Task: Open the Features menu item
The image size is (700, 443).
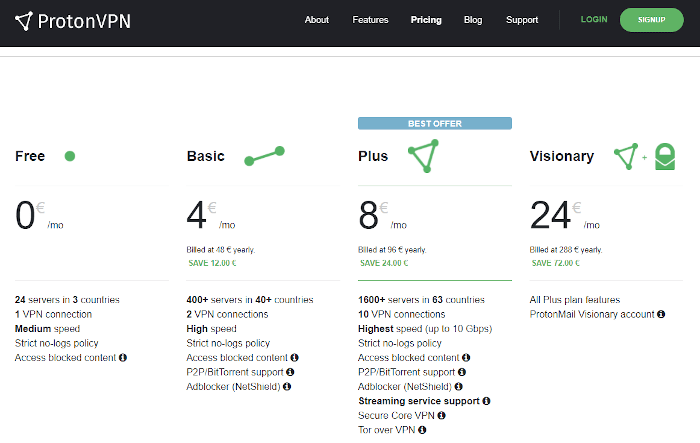Action: (x=370, y=20)
